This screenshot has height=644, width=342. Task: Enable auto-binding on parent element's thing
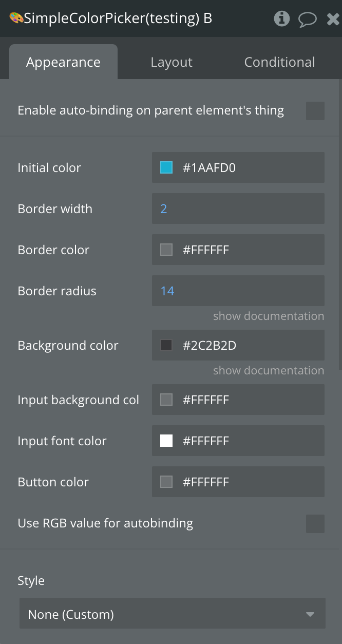(x=315, y=110)
